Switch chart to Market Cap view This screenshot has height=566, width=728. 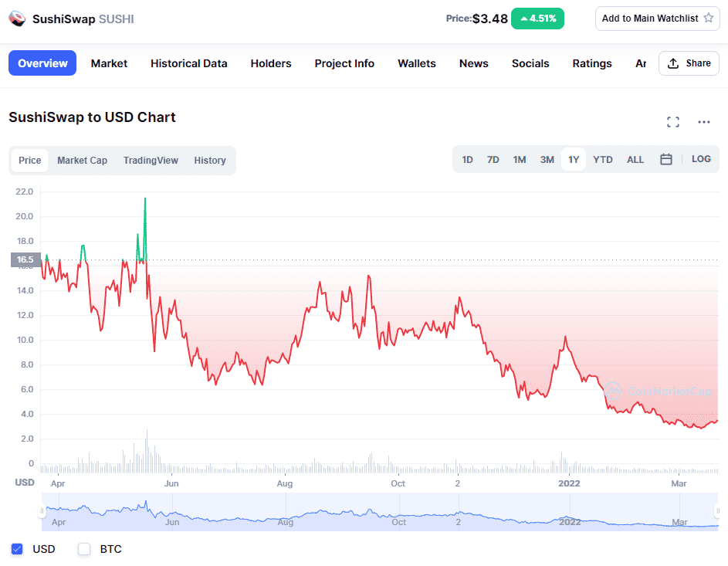[x=82, y=160]
